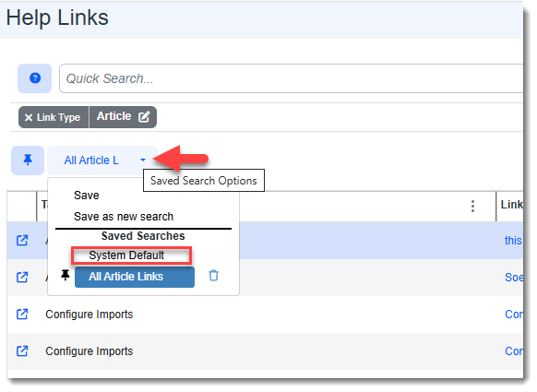Delete All Article Links with trash icon
The image size is (537, 392).
tap(214, 275)
